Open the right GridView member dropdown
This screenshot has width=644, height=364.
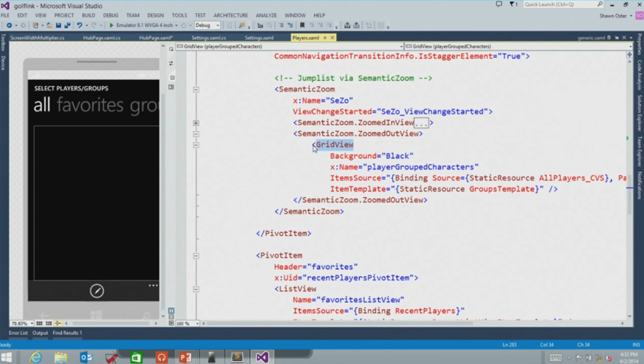pyautogui.click(x=518, y=47)
